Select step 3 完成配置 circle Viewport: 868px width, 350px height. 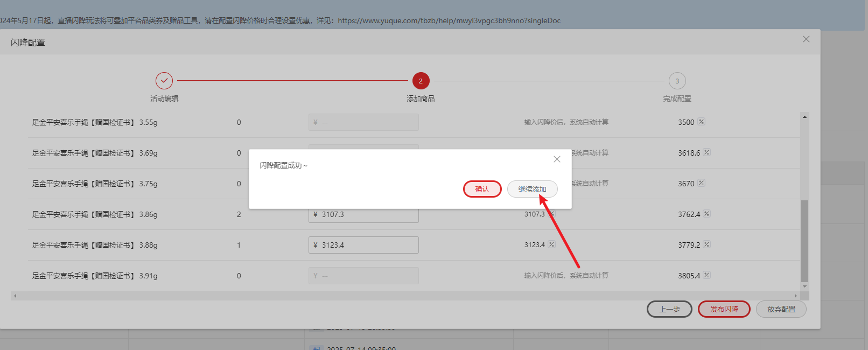[677, 81]
